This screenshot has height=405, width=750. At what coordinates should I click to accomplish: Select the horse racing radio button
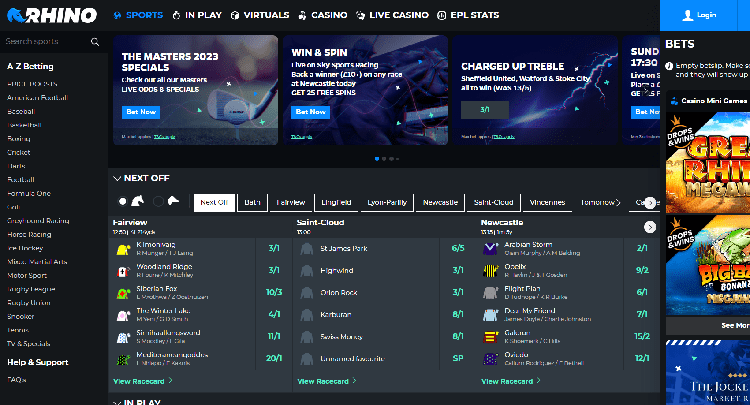123,201
